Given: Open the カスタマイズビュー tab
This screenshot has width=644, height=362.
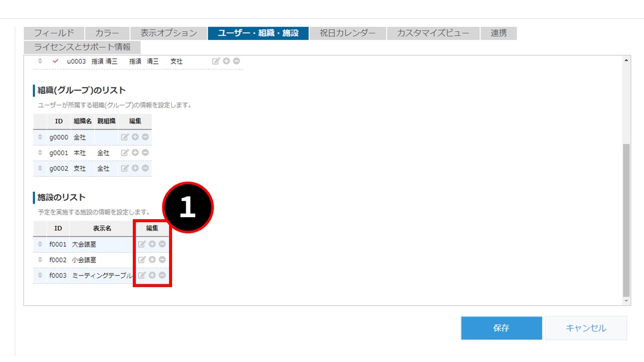Looking at the screenshot, I should pos(433,33).
